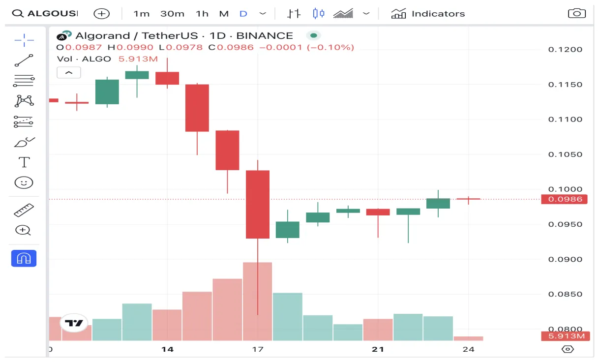Switch chart to bar style
Image resolution: width=600 pixels, height=364 pixels.
(294, 13)
